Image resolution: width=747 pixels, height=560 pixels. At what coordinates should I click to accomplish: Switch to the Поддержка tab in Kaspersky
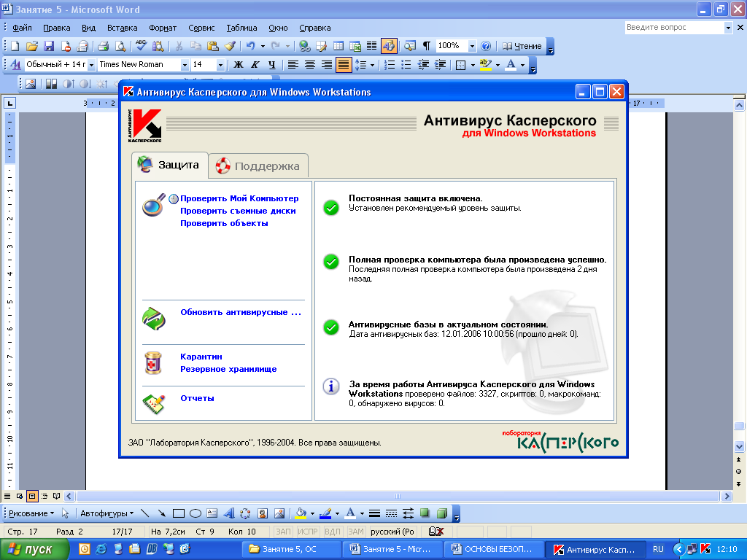pyautogui.click(x=258, y=166)
